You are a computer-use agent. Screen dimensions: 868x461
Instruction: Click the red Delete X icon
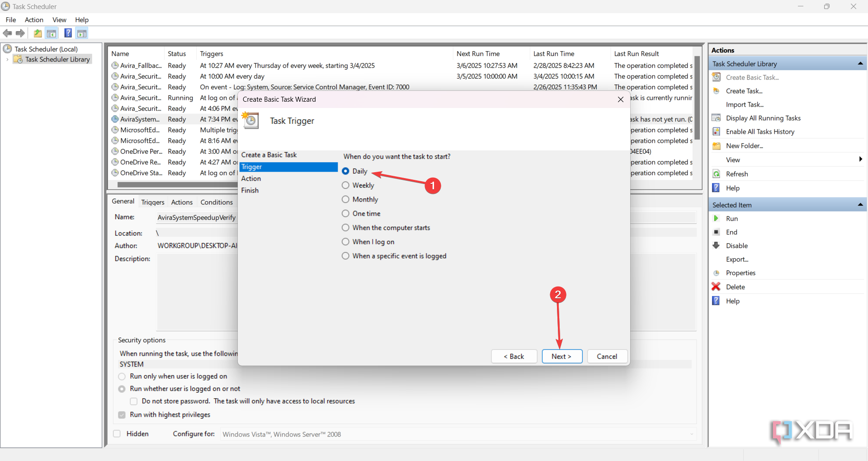click(716, 287)
